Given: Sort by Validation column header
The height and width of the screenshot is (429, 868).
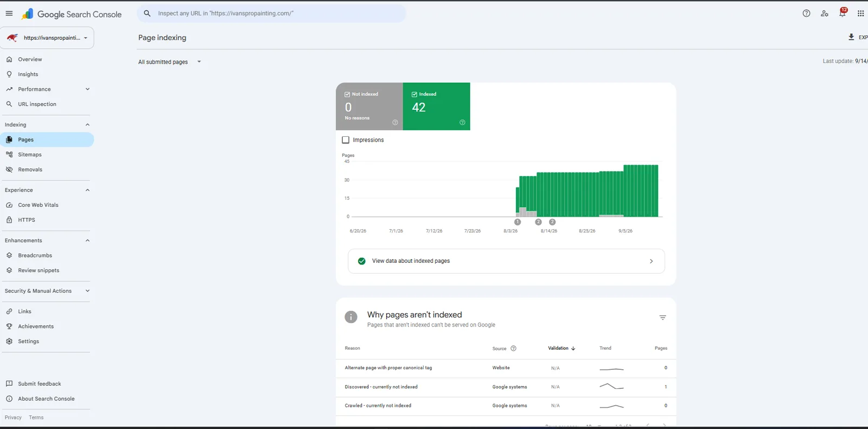Looking at the screenshot, I should [561, 348].
